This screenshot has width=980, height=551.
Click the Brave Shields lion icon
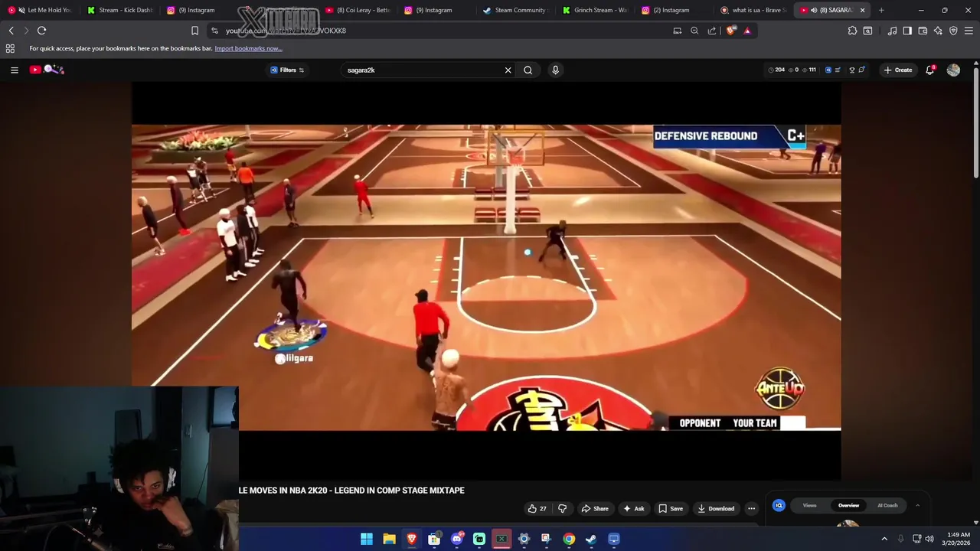tap(731, 31)
